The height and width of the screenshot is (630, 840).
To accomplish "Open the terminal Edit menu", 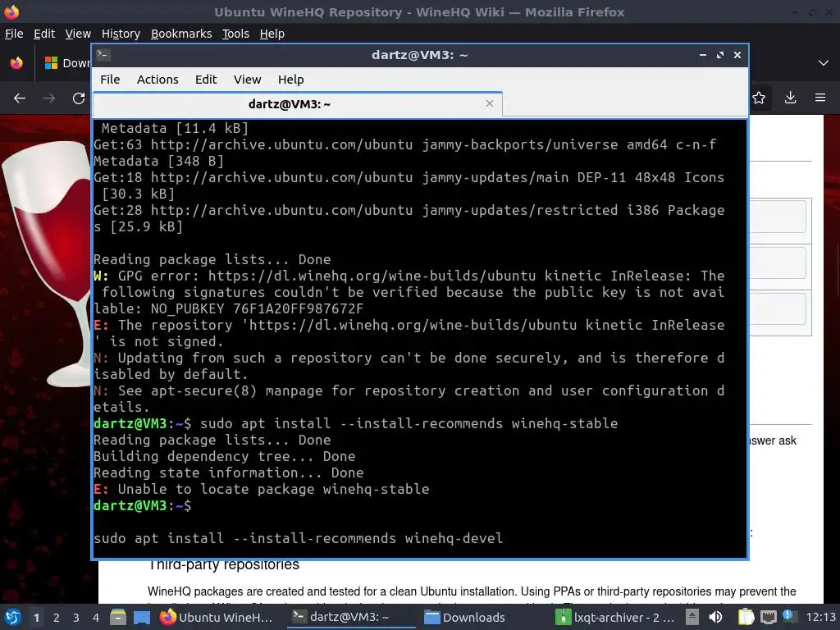I will 206,80.
